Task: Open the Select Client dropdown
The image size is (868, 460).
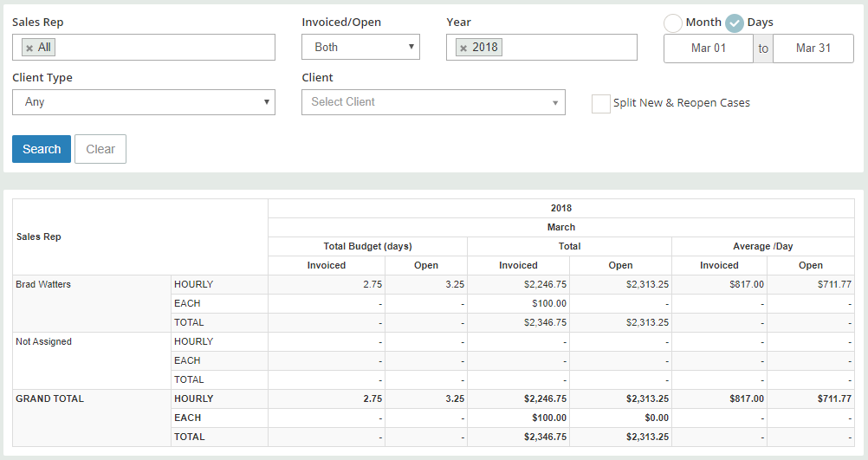Action: [x=433, y=102]
